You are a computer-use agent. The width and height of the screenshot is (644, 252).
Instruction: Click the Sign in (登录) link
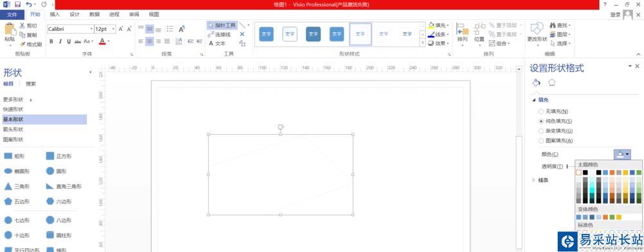[x=615, y=15]
